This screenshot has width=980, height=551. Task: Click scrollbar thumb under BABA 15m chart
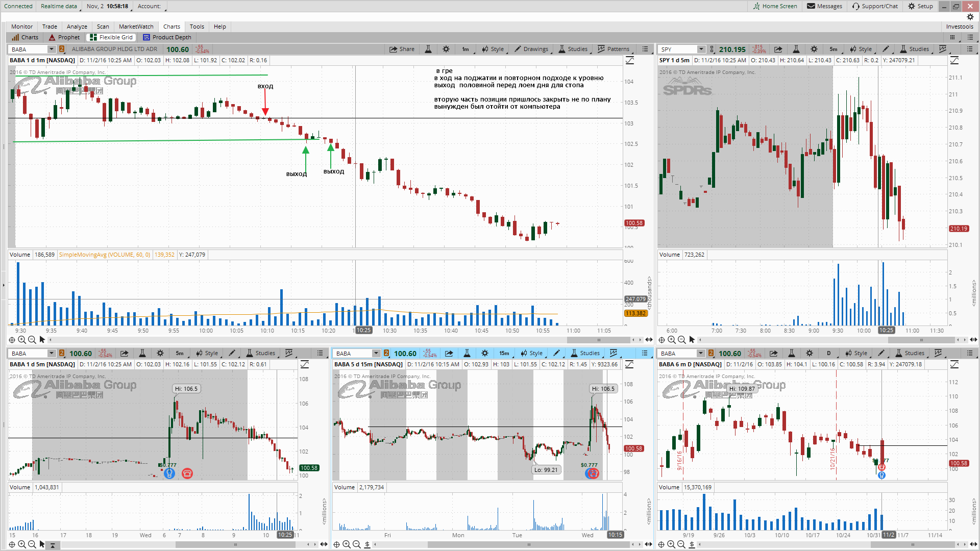click(x=529, y=544)
